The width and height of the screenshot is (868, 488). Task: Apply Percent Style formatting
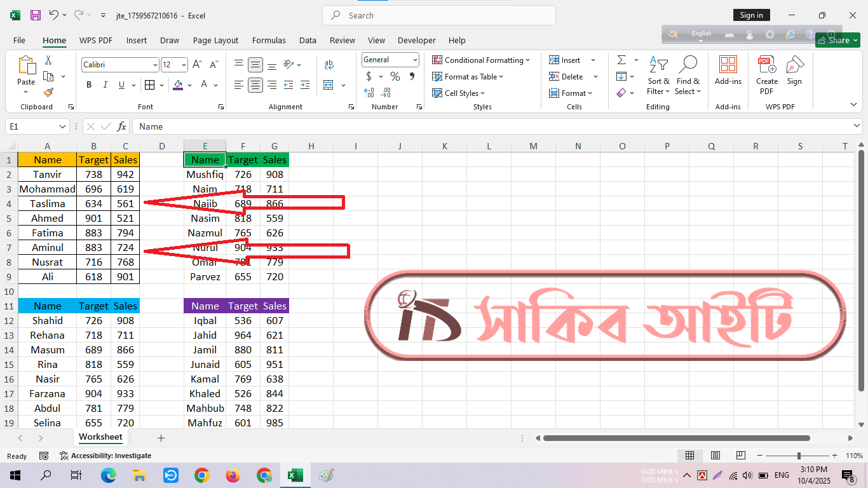point(395,77)
